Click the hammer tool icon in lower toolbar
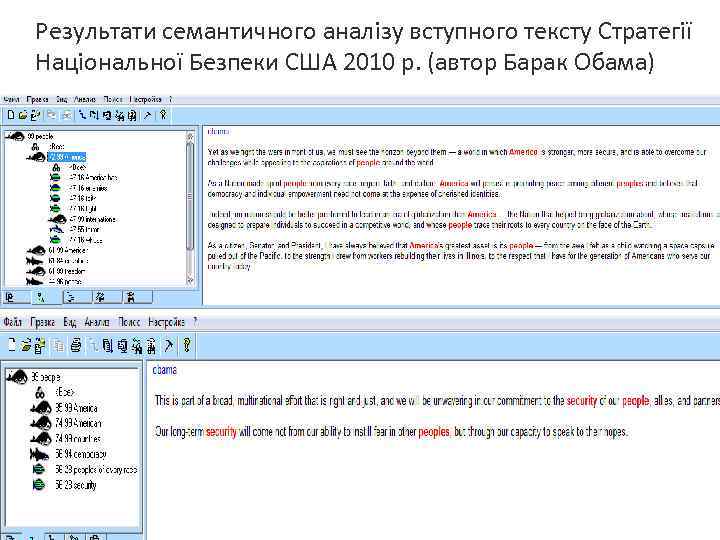The image size is (720, 540). tap(169, 345)
